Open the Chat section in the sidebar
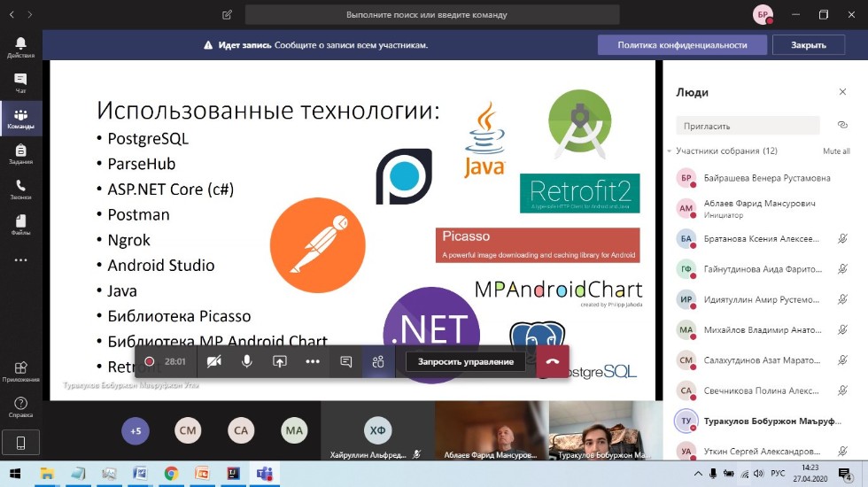Viewport: 868px width, 487px height. coord(20,82)
